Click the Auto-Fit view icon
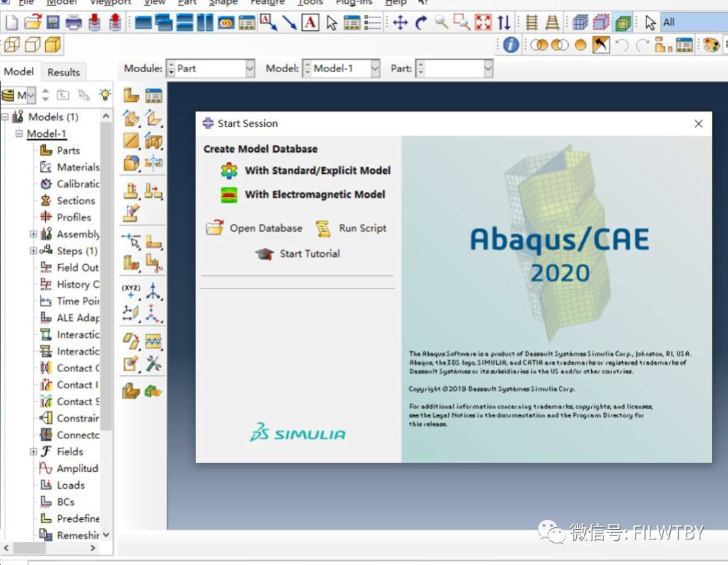The image size is (728, 565). click(x=483, y=22)
